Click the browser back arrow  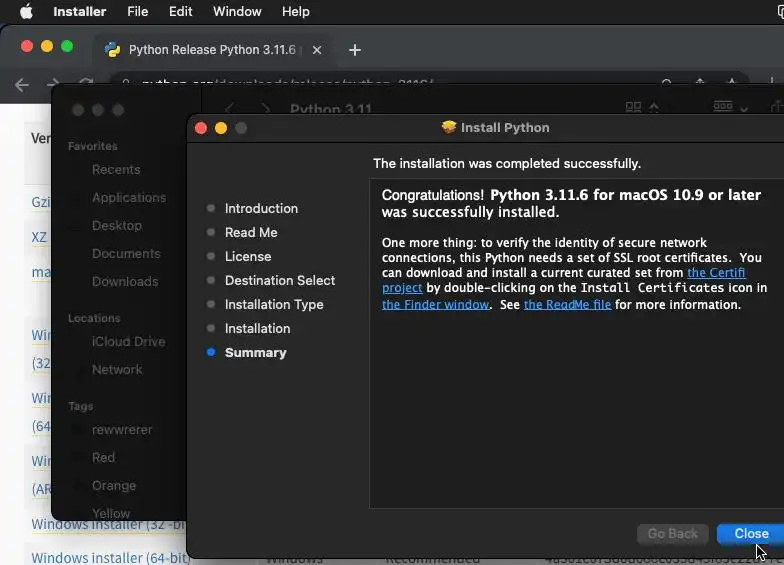pyautogui.click(x=22, y=85)
